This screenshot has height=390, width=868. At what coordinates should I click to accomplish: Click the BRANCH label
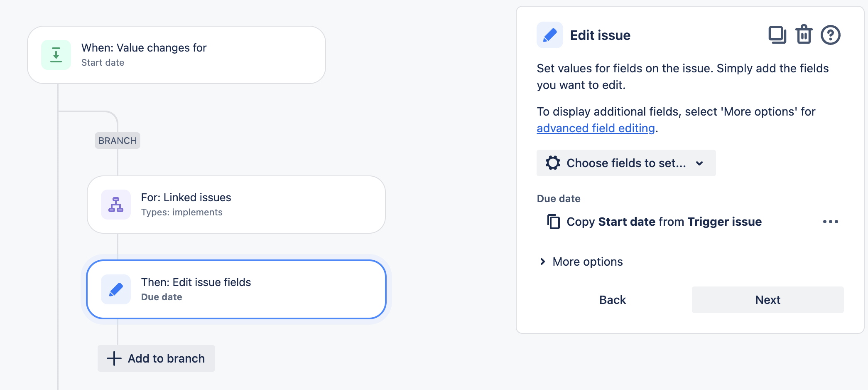[117, 140]
